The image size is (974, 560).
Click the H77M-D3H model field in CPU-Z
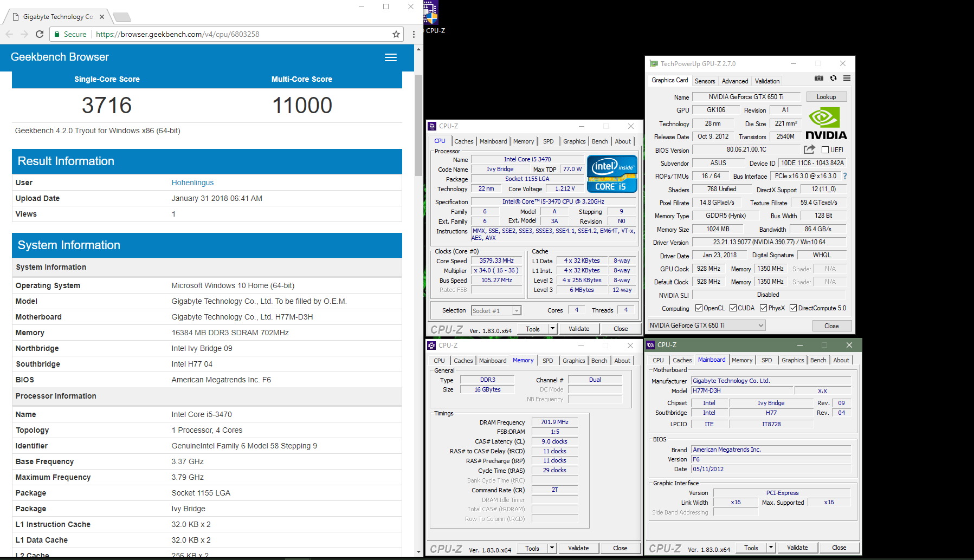741,391
